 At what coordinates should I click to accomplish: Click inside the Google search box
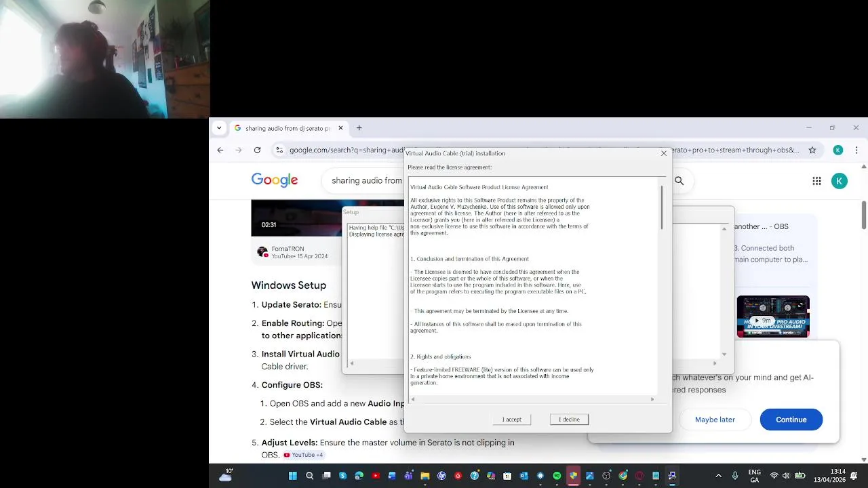pos(366,181)
